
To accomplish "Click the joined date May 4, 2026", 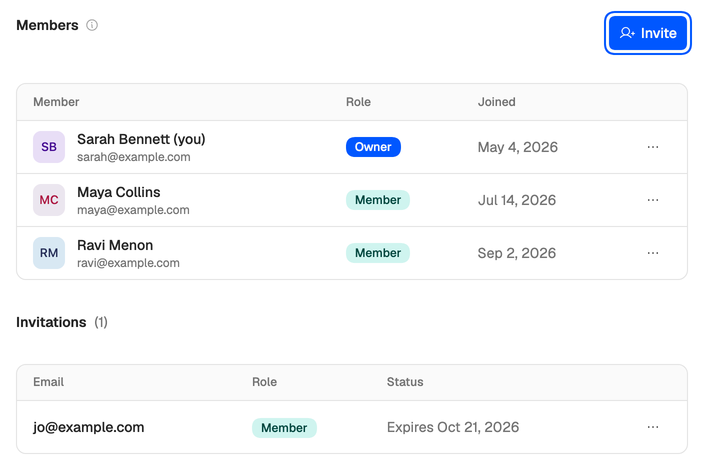I will pyautogui.click(x=518, y=147).
